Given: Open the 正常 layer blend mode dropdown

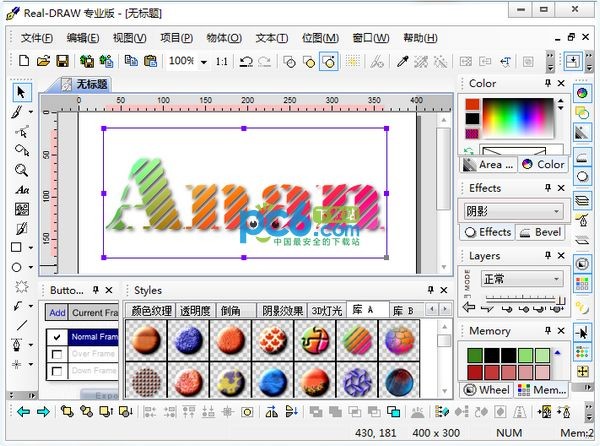Looking at the screenshot, I should 555,279.
